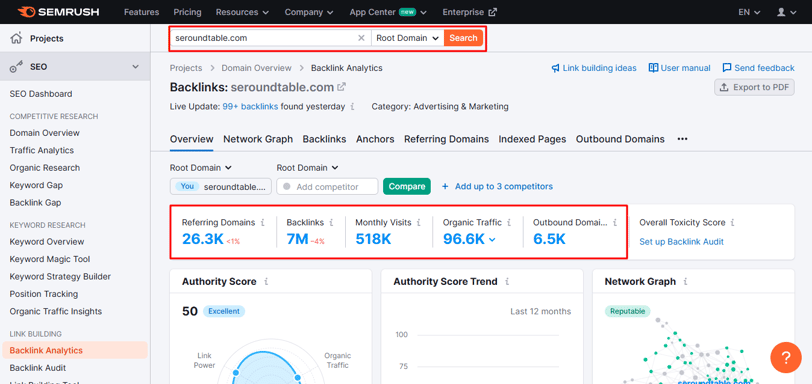Click the orange Search button
The image size is (812, 384).
tap(463, 38)
